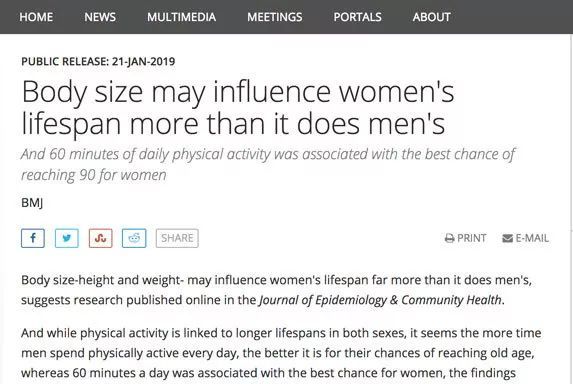
Task: Click the BMJ source label
Action: (x=32, y=202)
